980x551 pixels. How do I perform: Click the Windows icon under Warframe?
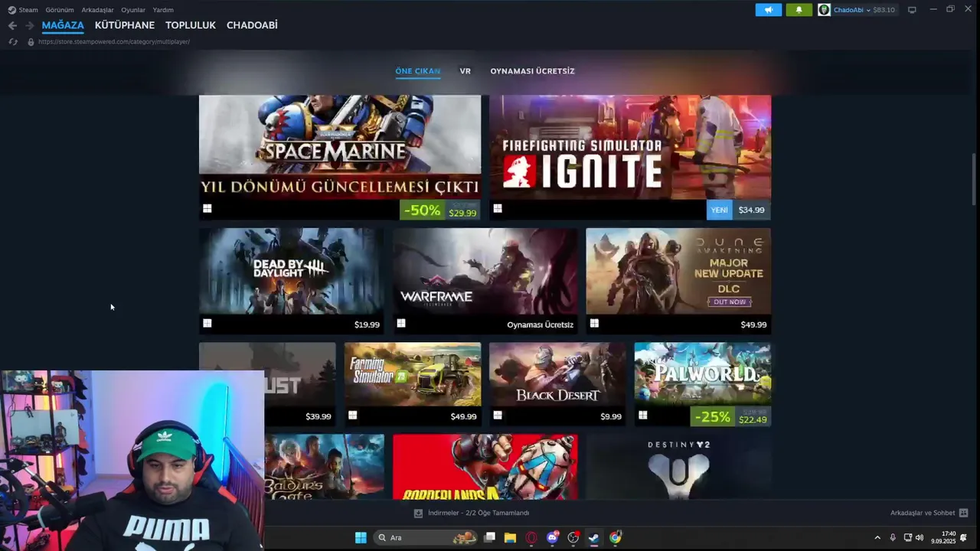(x=400, y=324)
